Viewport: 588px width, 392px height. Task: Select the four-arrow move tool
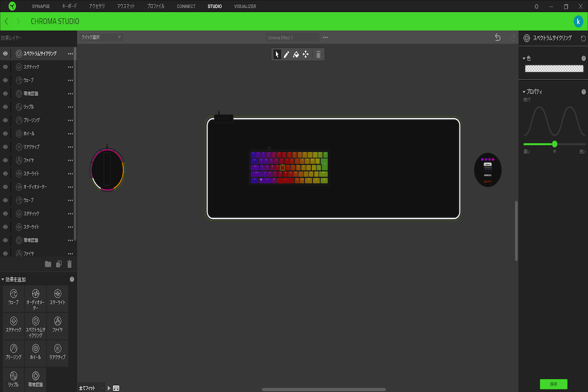tap(306, 54)
